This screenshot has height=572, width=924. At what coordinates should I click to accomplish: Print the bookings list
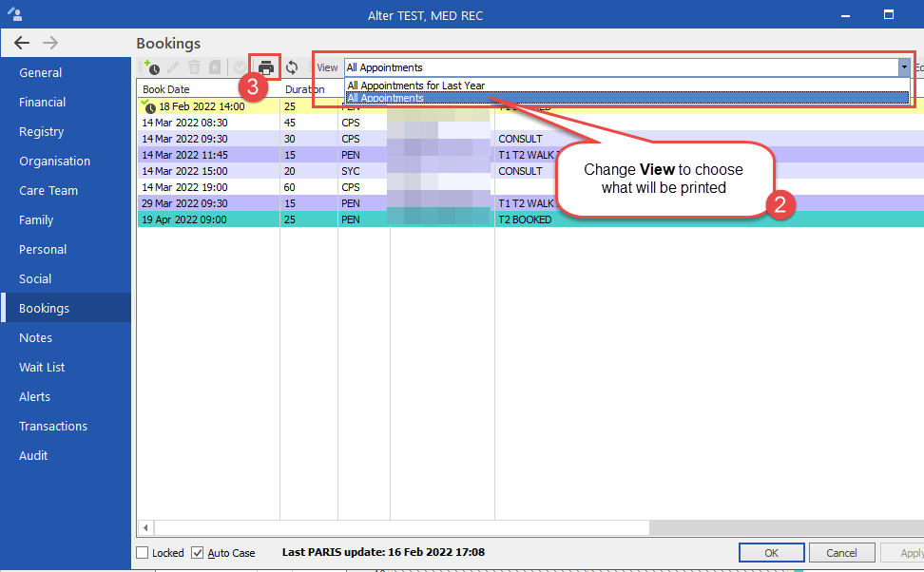(x=266, y=67)
